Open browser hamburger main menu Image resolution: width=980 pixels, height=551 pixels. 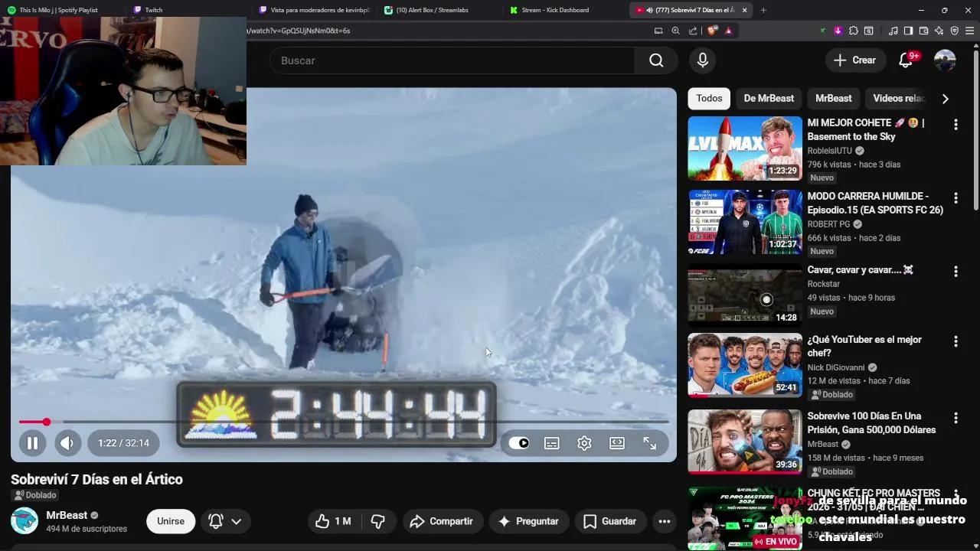pos(969,31)
